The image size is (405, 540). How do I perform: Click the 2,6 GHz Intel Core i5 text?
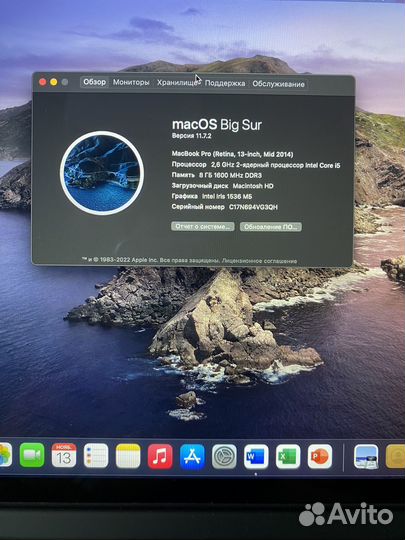[x=276, y=165]
